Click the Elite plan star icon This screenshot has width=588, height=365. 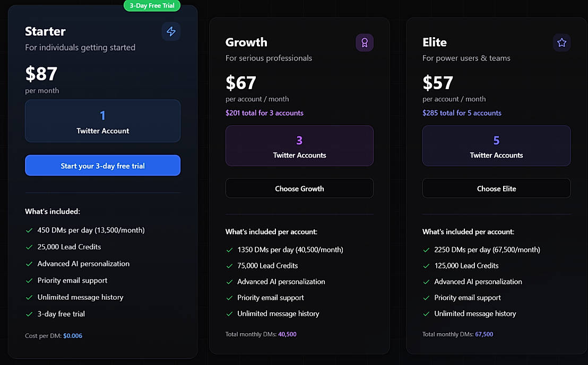[561, 43]
